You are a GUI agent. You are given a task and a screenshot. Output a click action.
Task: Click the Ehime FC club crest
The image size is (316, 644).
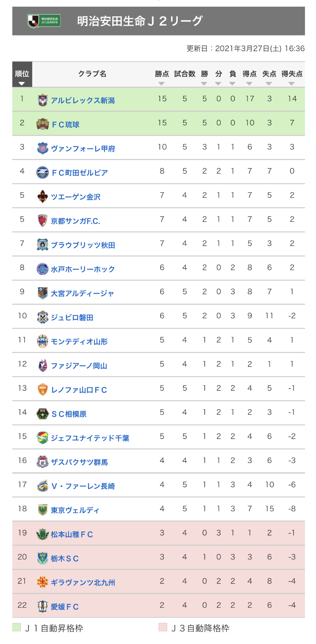[42, 606]
